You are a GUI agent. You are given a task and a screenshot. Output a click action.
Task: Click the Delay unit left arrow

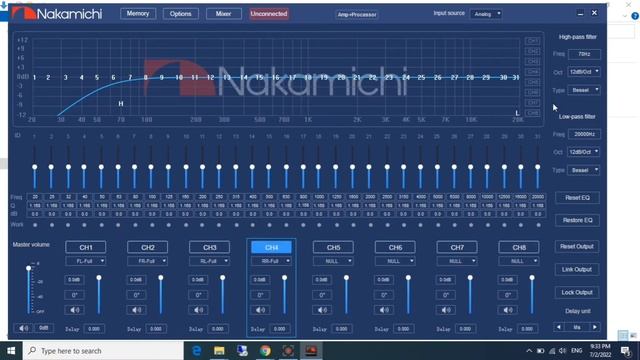[559, 327]
